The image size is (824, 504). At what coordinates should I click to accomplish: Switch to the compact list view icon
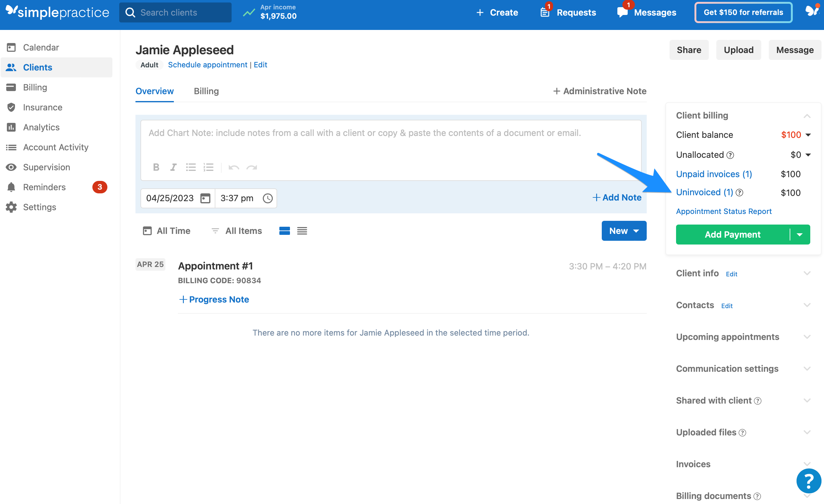click(302, 231)
